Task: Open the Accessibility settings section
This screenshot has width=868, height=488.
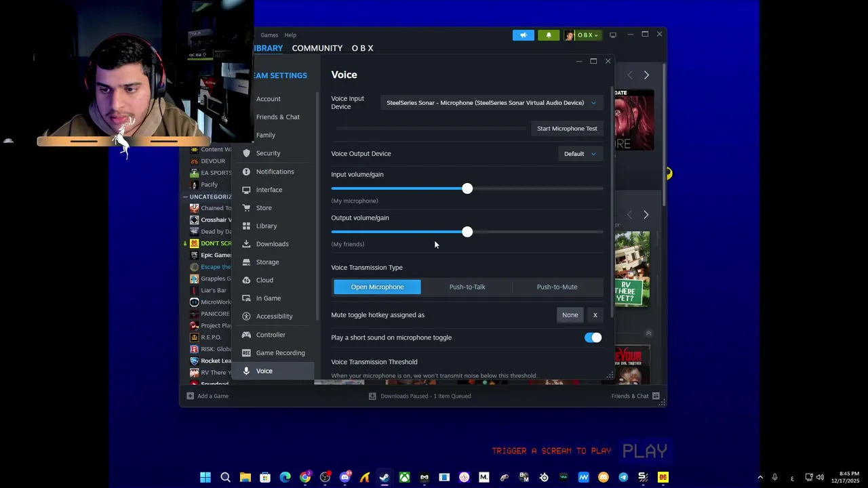Action: click(x=274, y=317)
